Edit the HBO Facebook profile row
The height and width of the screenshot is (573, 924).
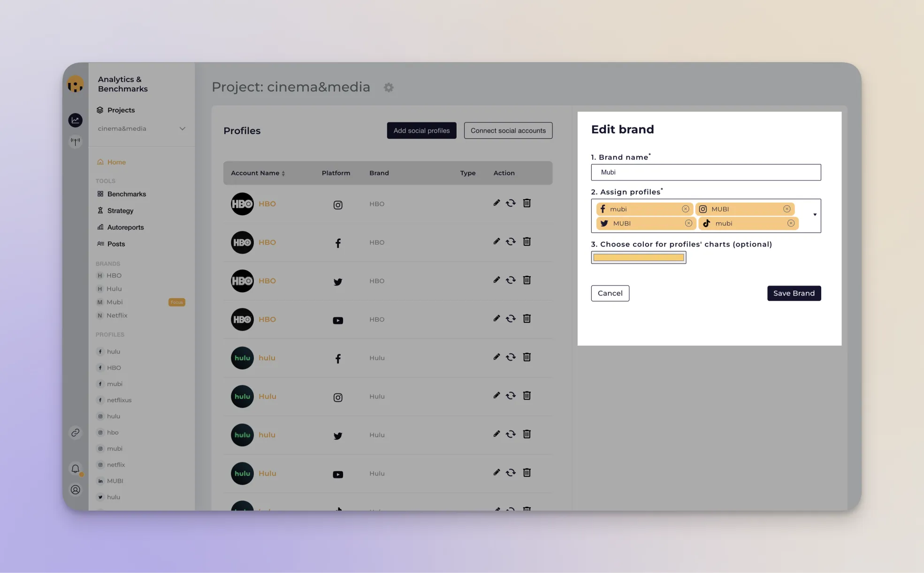pyautogui.click(x=496, y=241)
